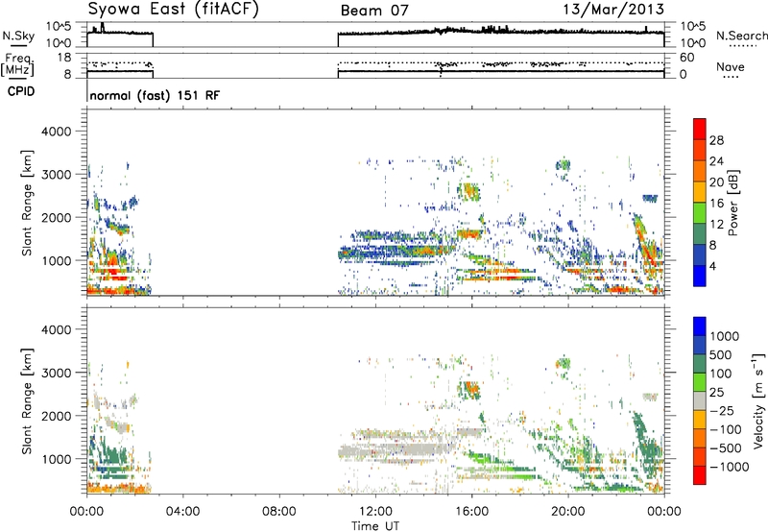Image resolution: width=768 pixels, height=532 pixels.
Task: Click the 'N.Sky' legend label
Action: coord(18,36)
